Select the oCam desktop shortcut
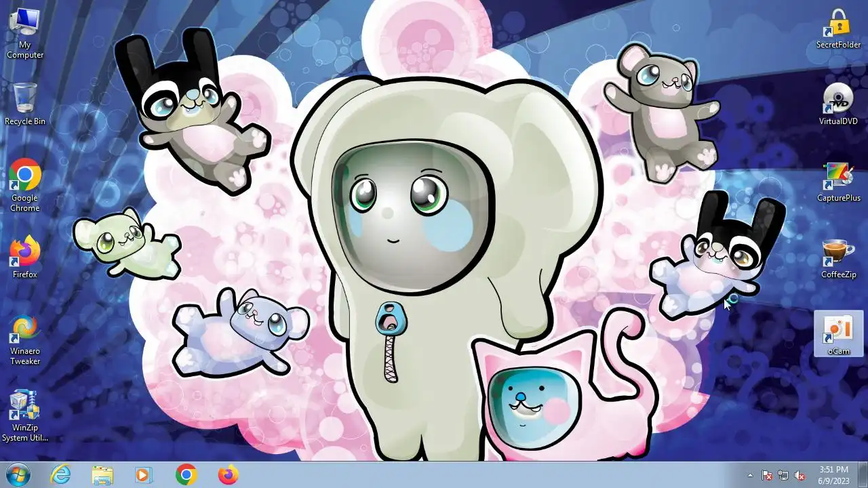Viewport: 868px width, 488px height. point(838,334)
